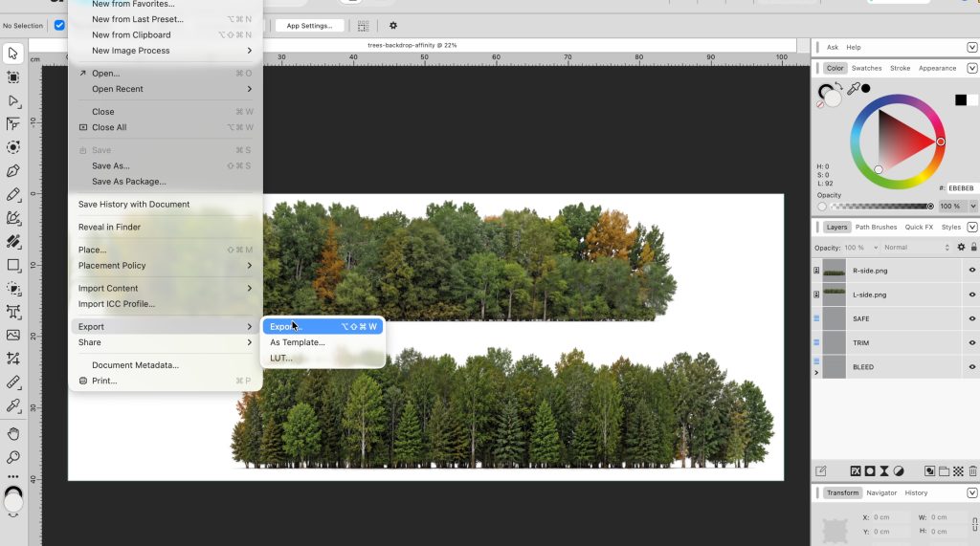Switch to the Swatches tab
980x546 pixels.
click(866, 68)
